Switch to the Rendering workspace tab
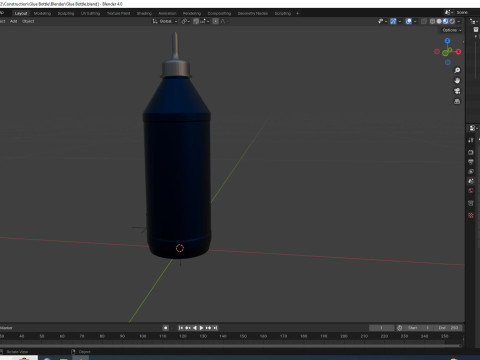The image size is (480, 360). tap(192, 13)
